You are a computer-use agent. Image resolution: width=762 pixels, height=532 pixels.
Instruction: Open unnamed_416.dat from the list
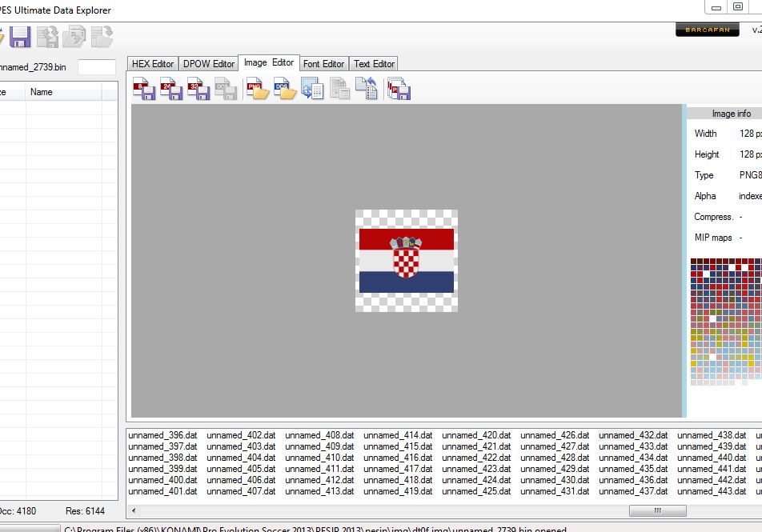[398, 458]
